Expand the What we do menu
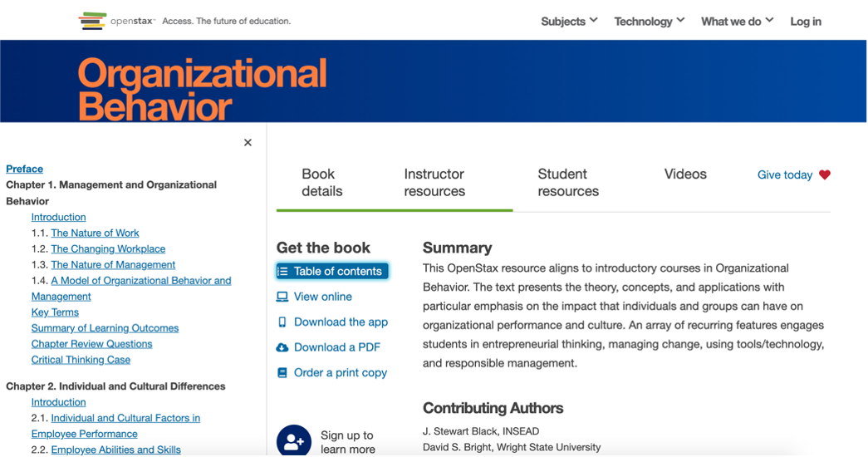Viewport: 868px width, 457px height. pos(737,22)
